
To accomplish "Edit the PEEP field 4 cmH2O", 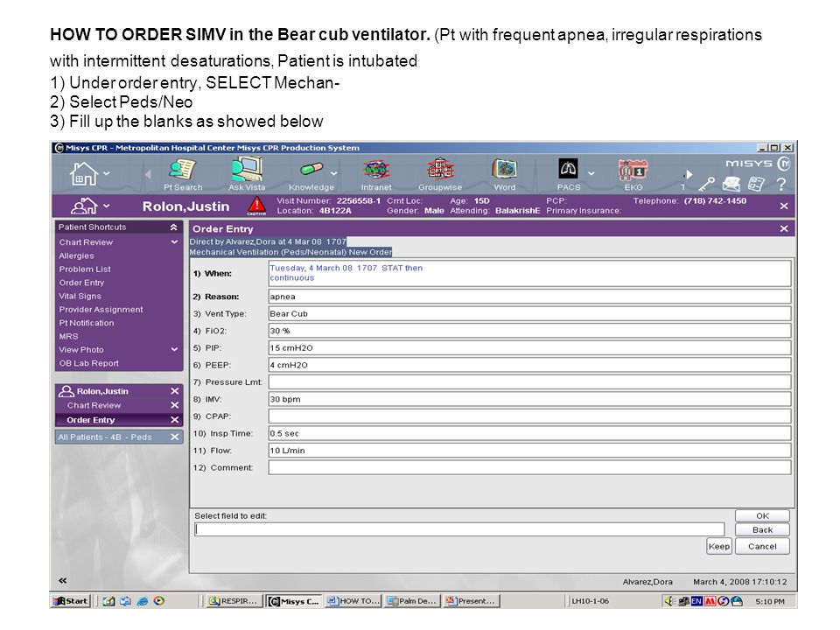I will (x=529, y=366).
